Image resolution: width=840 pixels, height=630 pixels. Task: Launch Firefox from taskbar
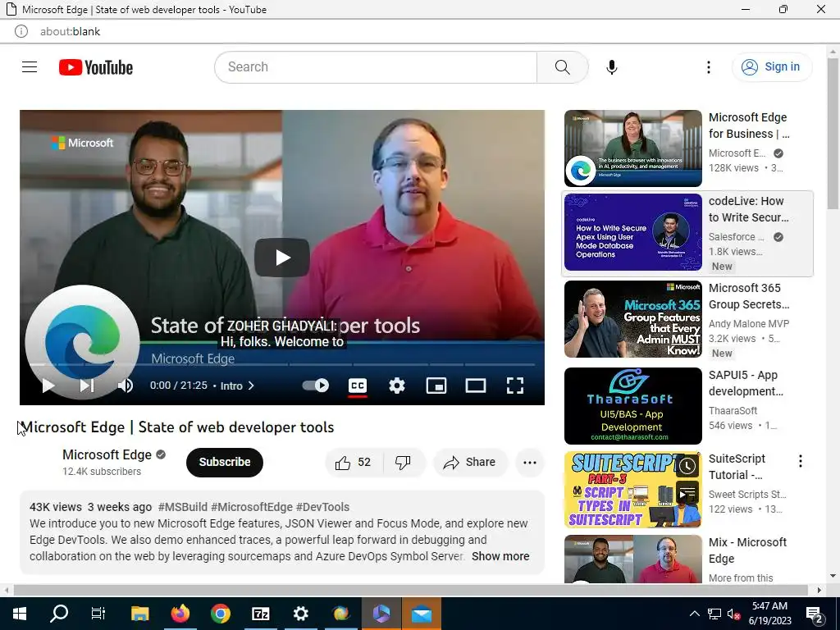[180, 614]
